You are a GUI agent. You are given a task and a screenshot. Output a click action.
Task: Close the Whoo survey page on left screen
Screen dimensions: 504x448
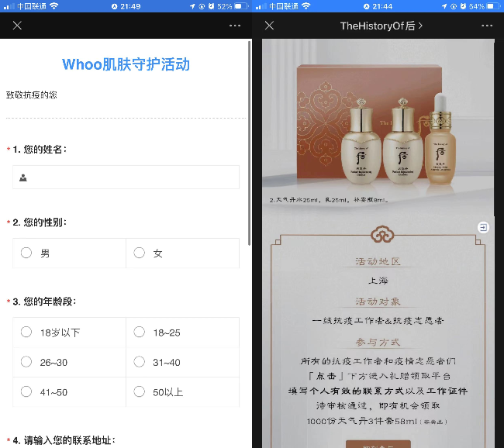pos(17,26)
